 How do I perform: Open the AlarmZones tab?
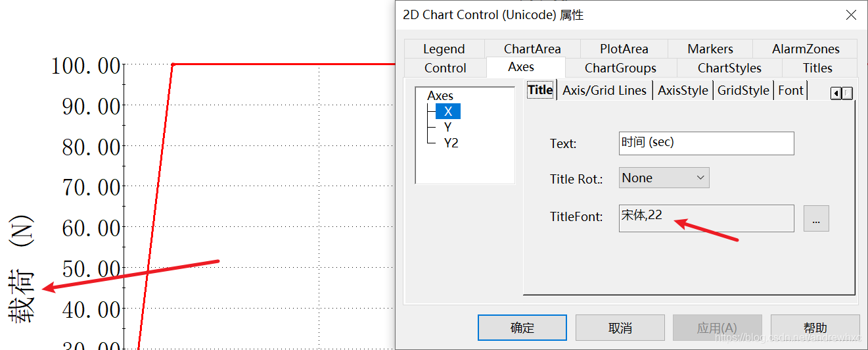(x=806, y=49)
